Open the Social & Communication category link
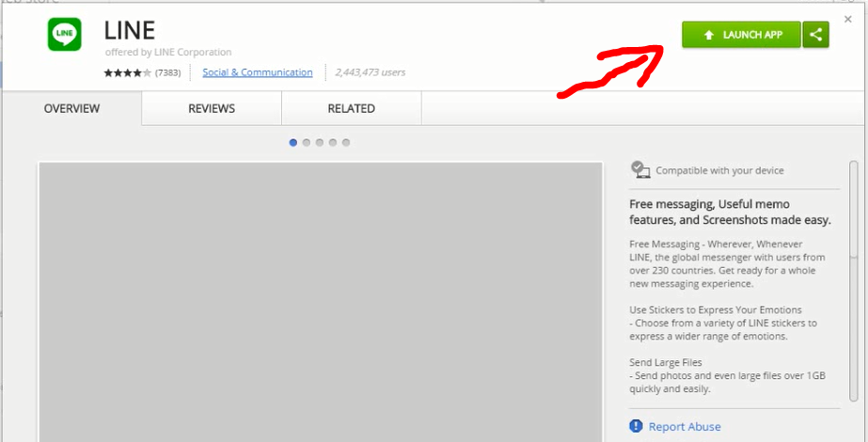868x442 pixels. [258, 72]
